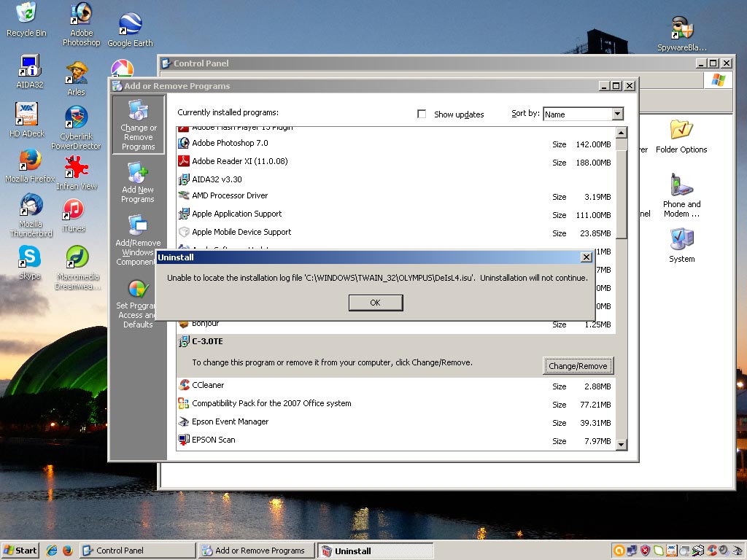The image size is (747, 560).
Task: Click the program list scroll down arrow
Action: (622, 444)
